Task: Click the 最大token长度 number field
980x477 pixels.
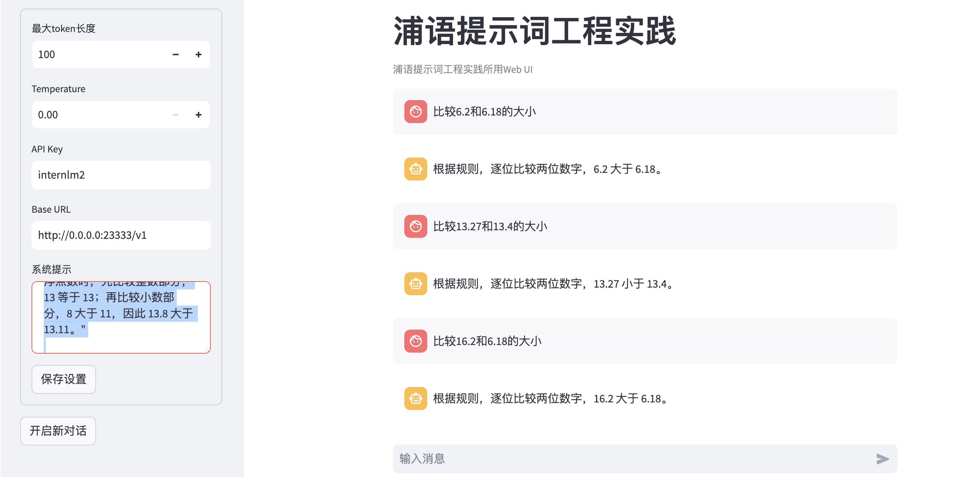Action: [99, 55]
